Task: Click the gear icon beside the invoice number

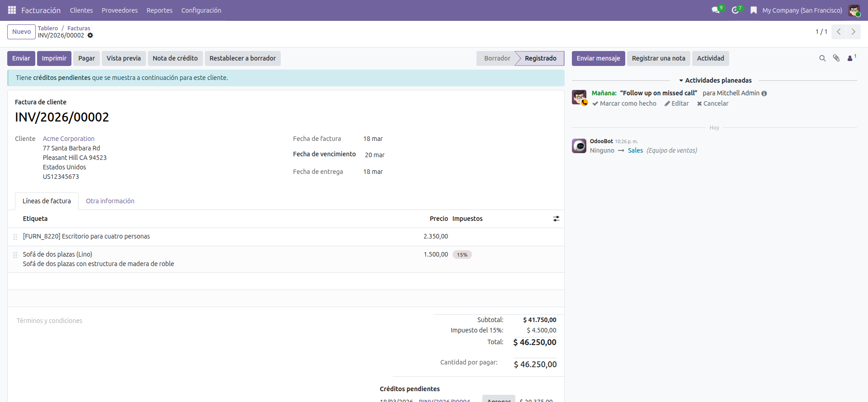Action: 90,35
